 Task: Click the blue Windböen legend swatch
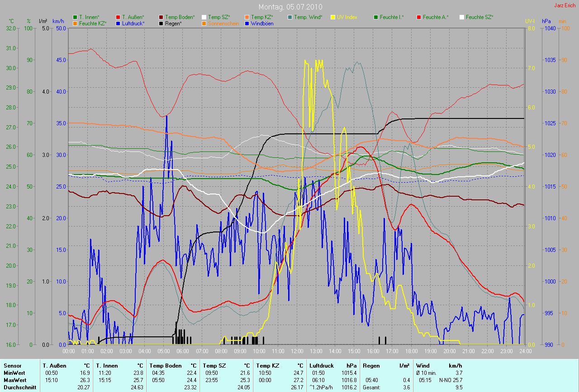click(247, 23)
